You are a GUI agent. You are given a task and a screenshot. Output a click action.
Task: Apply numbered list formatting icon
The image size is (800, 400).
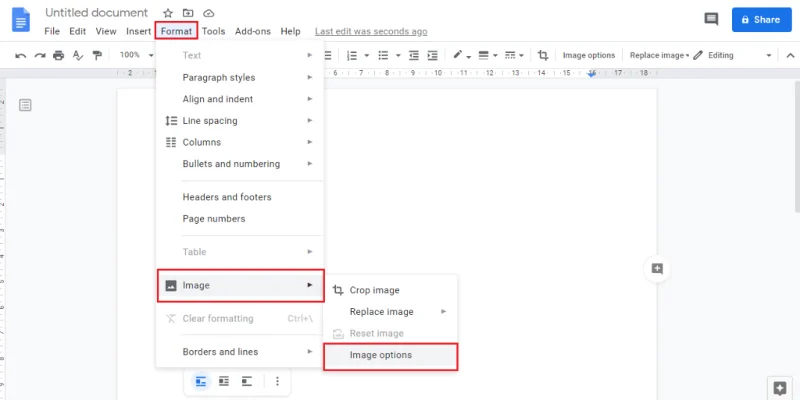tap(352, 56)
